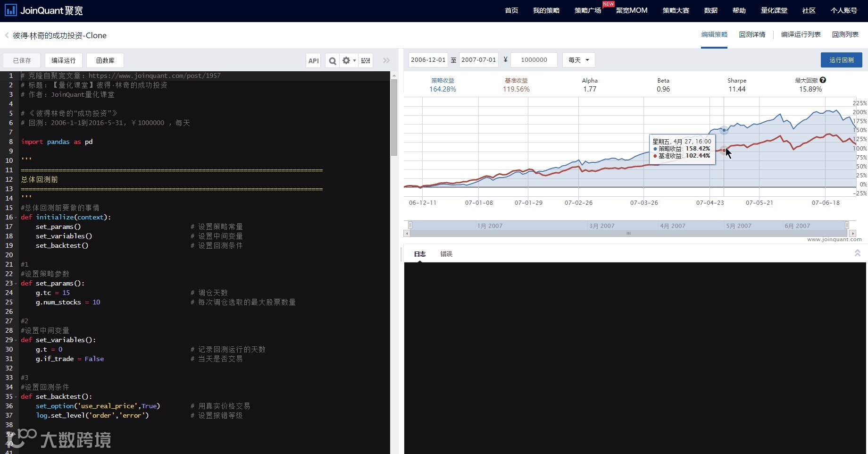Click the left range handle of chart navigator
This screenshot has width=868, height=454.
410,225
